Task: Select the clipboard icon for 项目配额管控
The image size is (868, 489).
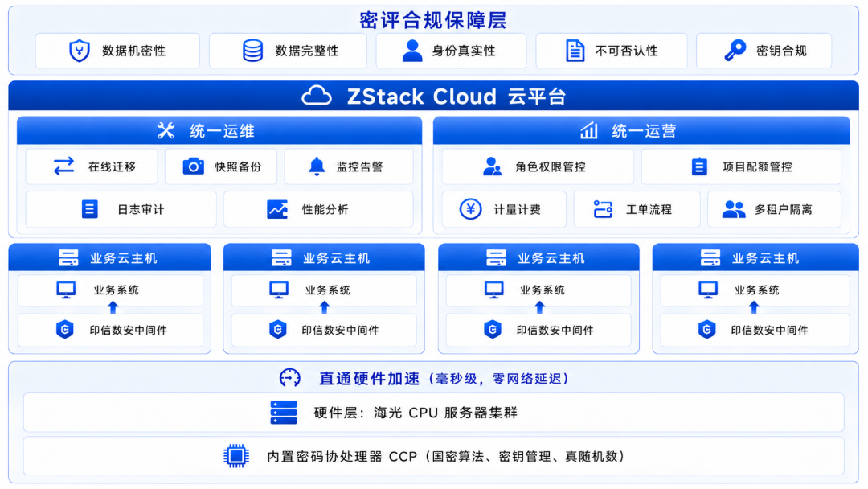Action: pyautogui.click(x=699, y=166)
